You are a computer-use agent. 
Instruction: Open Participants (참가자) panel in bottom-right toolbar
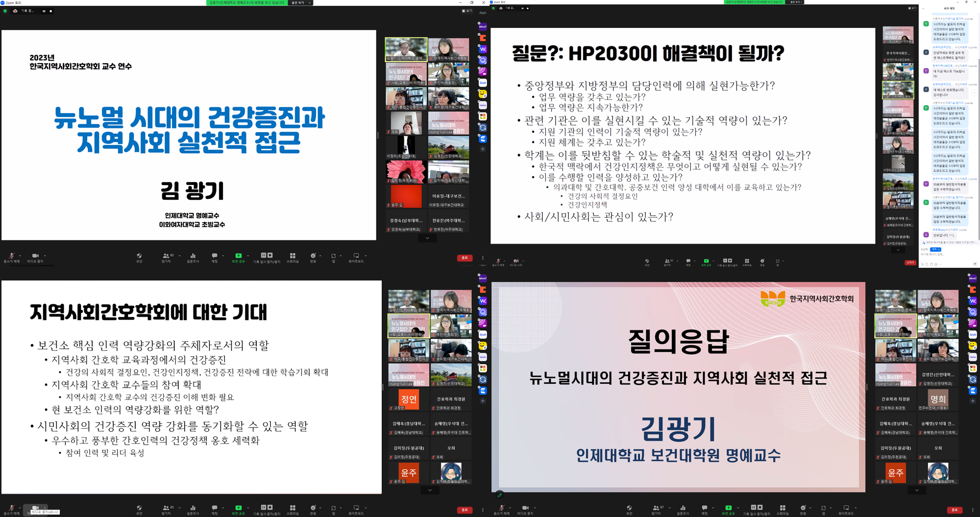coord(656,508)
